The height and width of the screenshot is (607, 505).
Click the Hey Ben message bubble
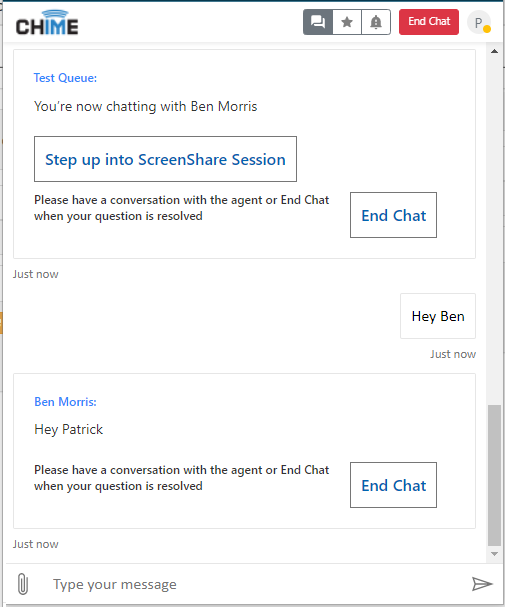pos(438,316)
